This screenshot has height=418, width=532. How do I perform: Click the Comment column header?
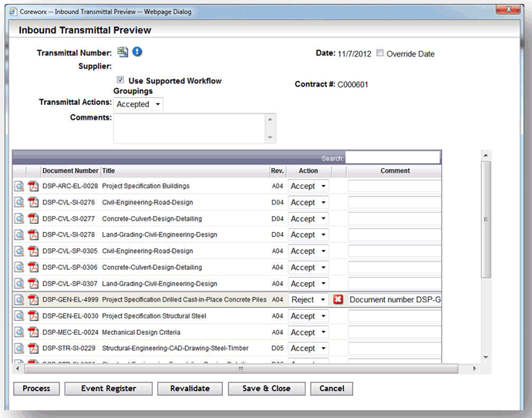pos(395,170)
